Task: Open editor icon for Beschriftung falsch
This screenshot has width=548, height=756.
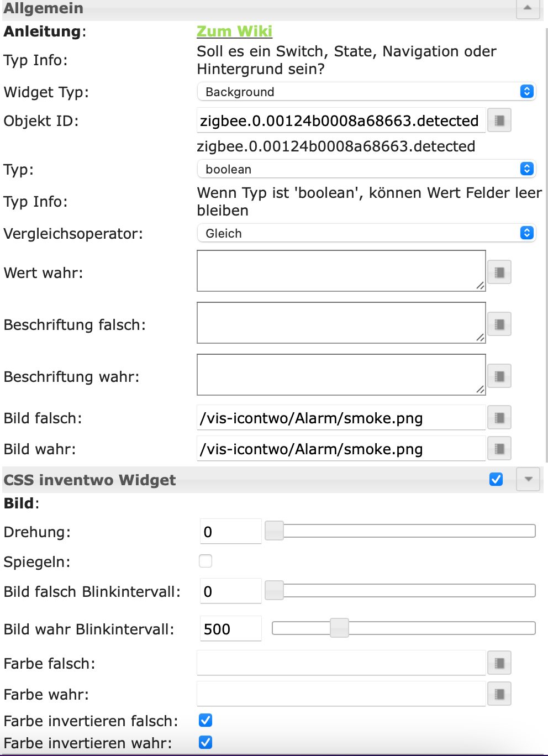Action: [499, 324]
